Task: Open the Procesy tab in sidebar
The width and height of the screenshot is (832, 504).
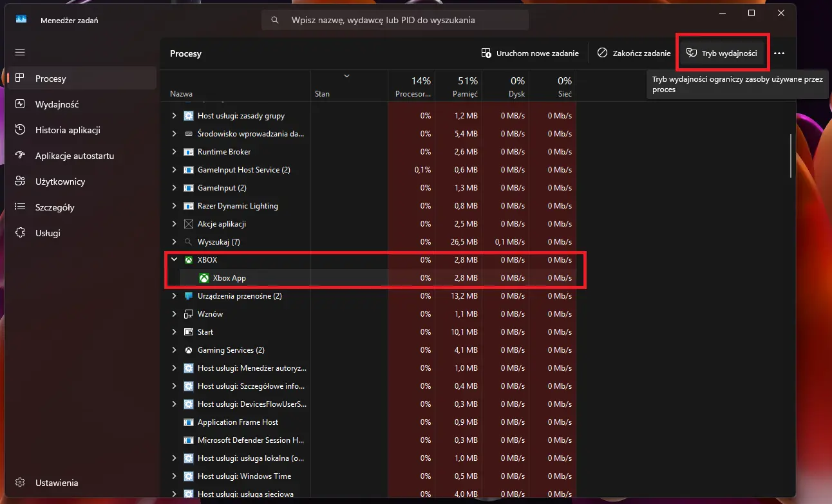Action: tap(83, 79)
